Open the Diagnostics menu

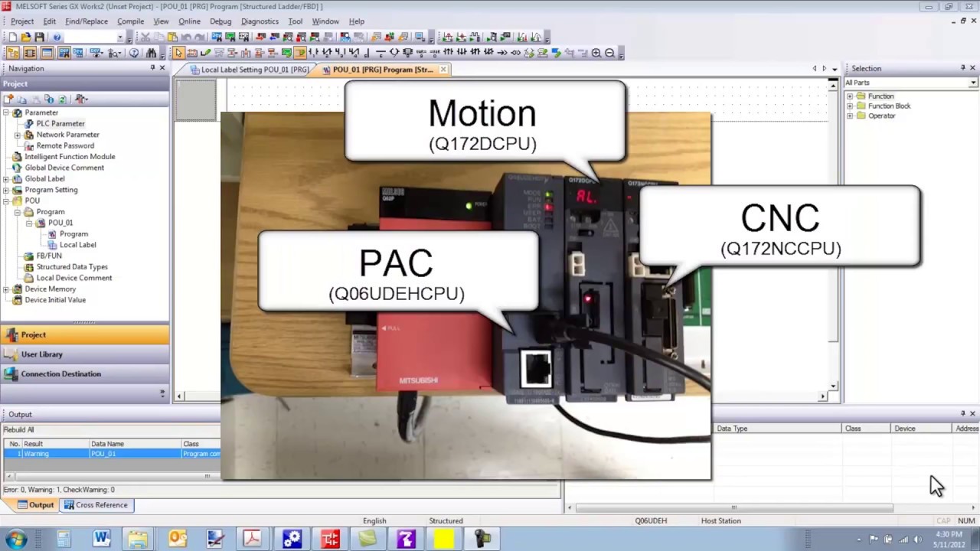click(260, 21)
